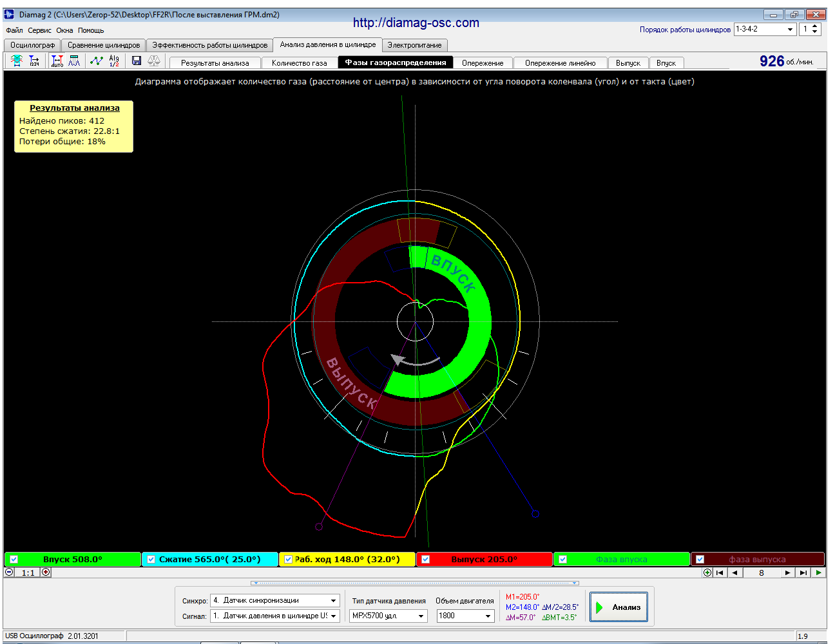Open Опережение линейно sub-tab
Viewport: 835px width, 644px height.
coord(560,63)
